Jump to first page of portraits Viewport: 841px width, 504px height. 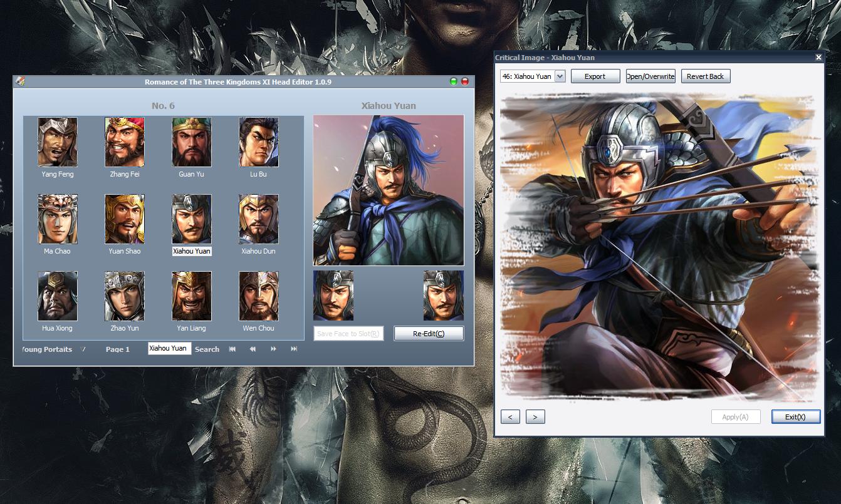click(232, 349)
